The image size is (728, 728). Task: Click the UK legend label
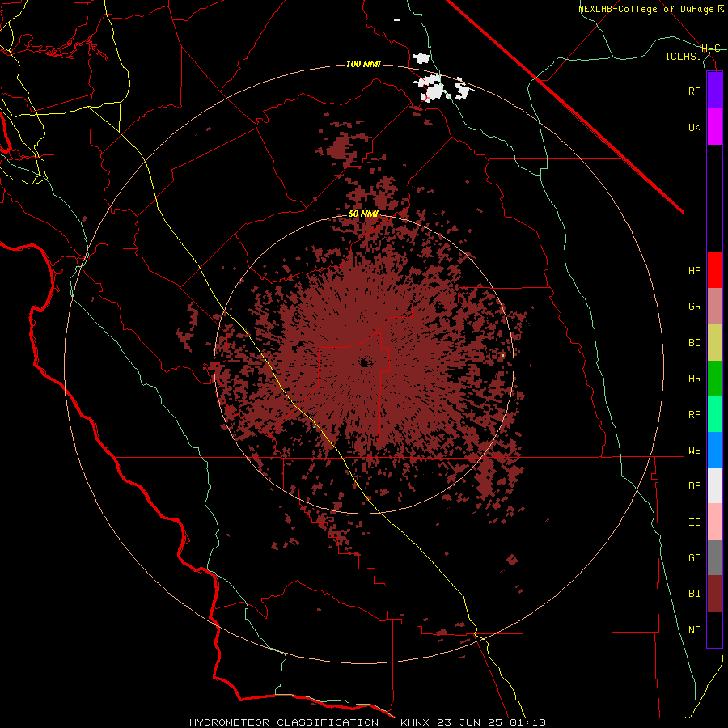point(694,127)
